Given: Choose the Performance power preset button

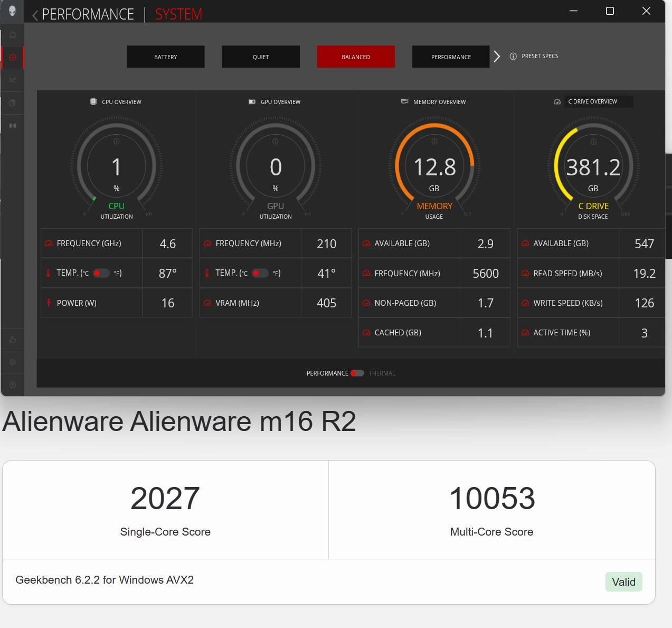Looking at the screenshot, I should coord(450,57).
